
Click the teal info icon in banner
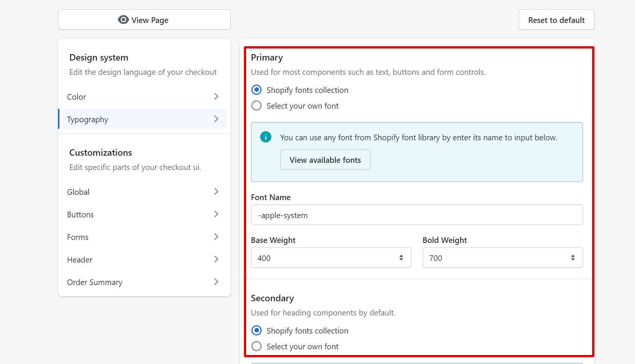[266, 137]
